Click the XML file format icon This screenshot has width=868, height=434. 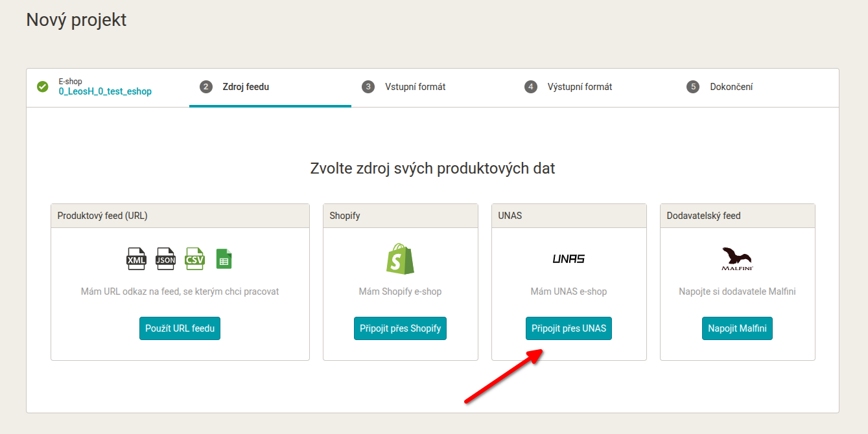[x=136, y=259]
